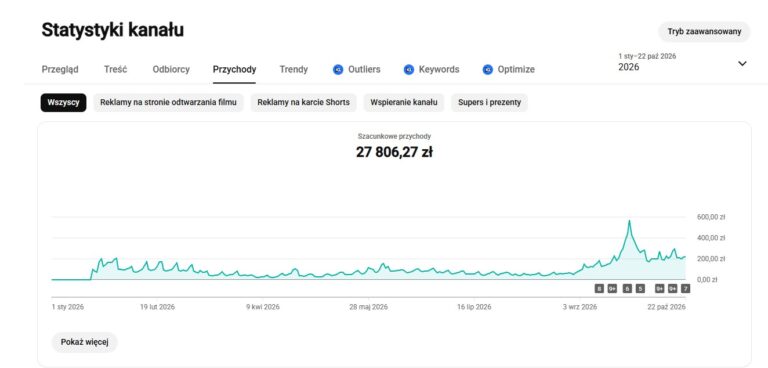Screen dimensions: 768x368
Task: Click the Pokaż więcej button
Action: coord(84,342)
